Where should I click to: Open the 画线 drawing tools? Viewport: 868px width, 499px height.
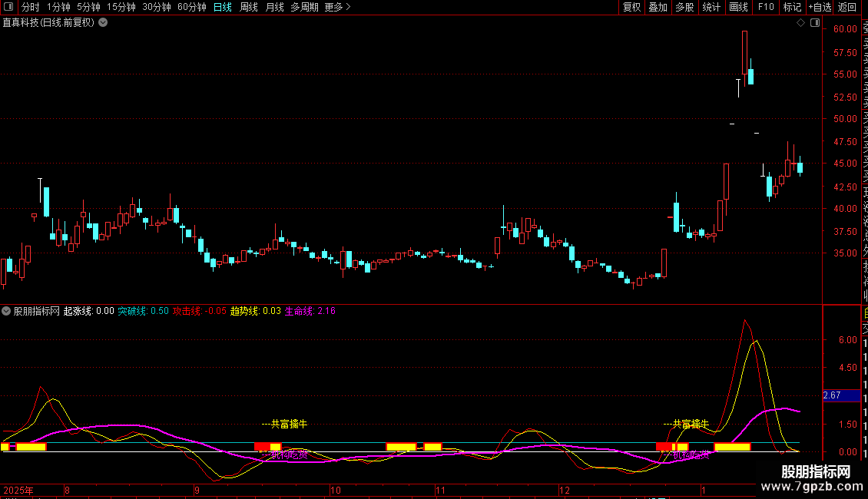[x=738, y=7]
